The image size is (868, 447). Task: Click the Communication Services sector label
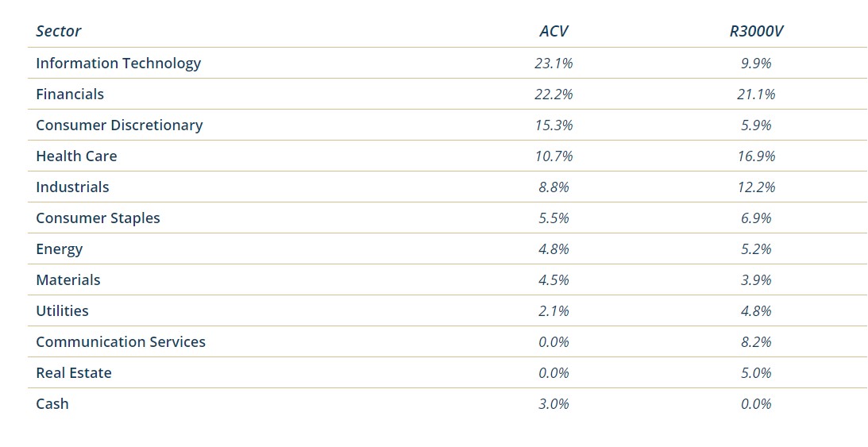121,341
